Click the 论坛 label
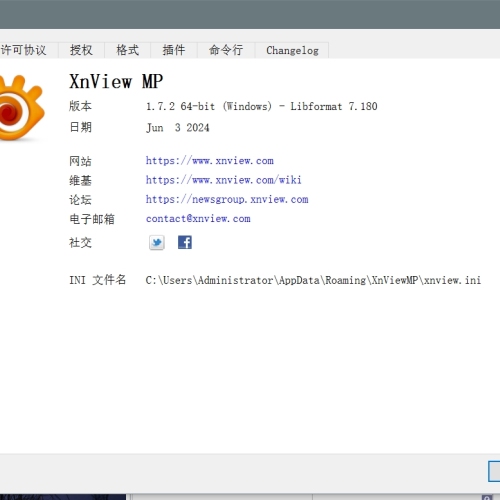 (80, 200)
